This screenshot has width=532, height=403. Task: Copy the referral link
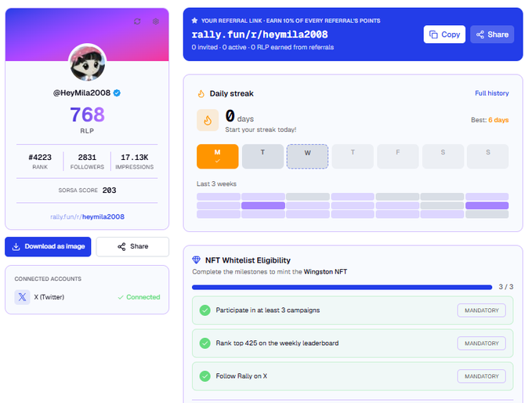coord(444,34)
